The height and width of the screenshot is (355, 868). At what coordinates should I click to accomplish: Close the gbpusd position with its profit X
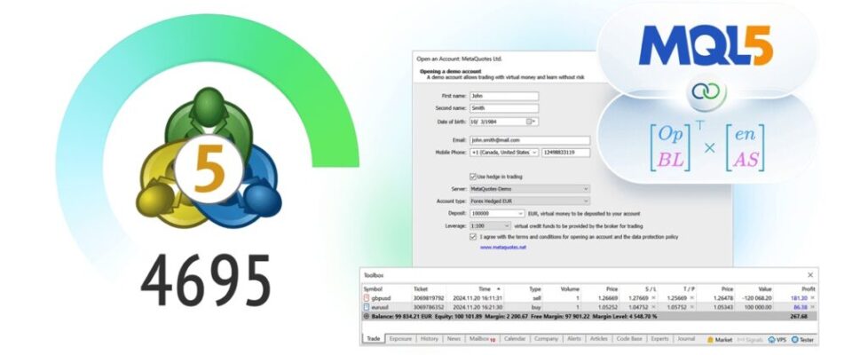(812, 298)
